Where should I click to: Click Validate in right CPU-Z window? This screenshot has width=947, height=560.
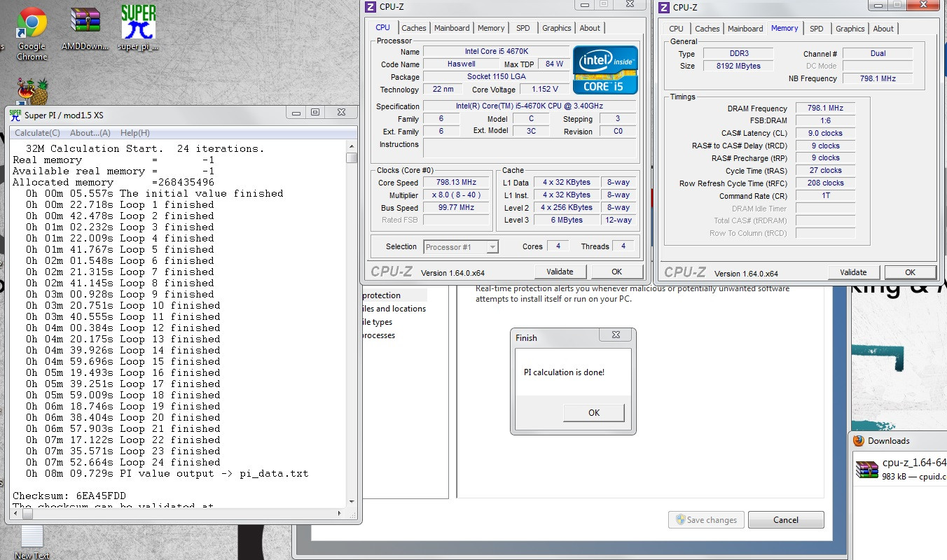853,272
